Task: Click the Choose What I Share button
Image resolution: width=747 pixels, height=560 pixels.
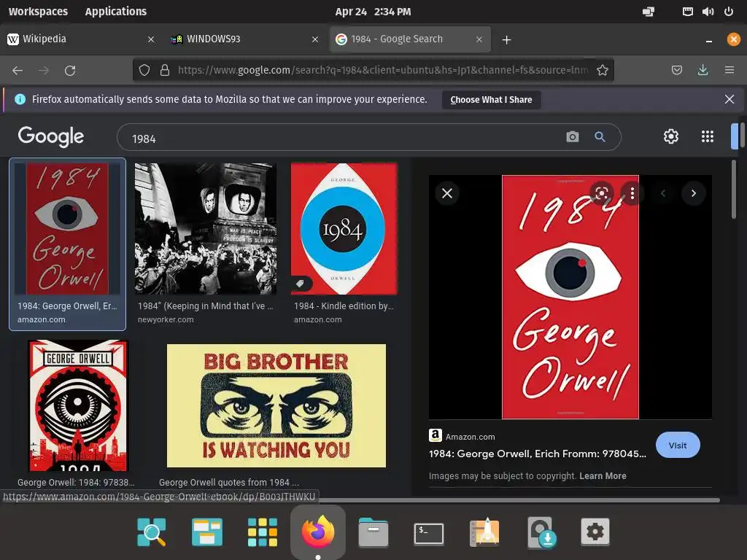Action: click(x=491, y=99)
